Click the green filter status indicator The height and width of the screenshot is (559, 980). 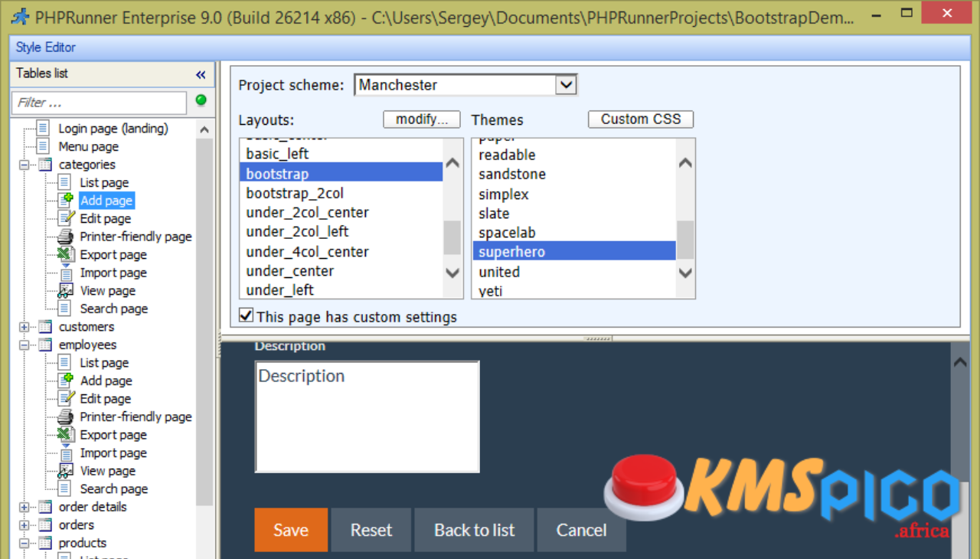201,100
